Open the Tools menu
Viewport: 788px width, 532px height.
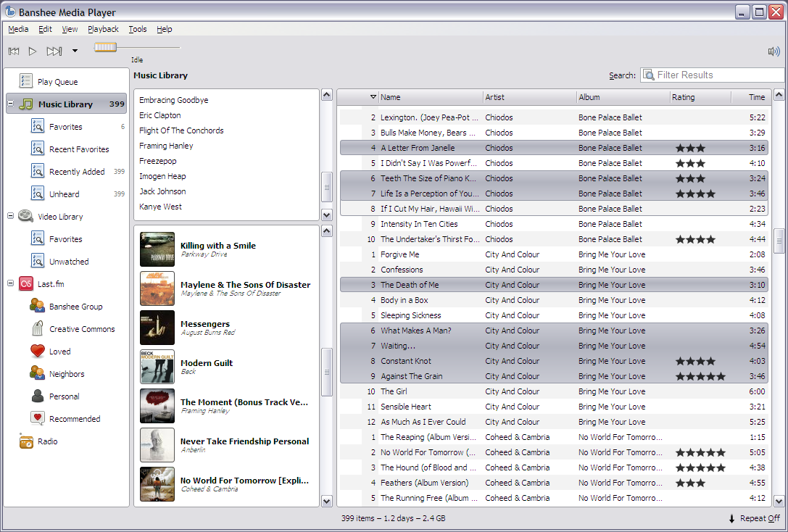pyautogui.click(x=137, y=29)
